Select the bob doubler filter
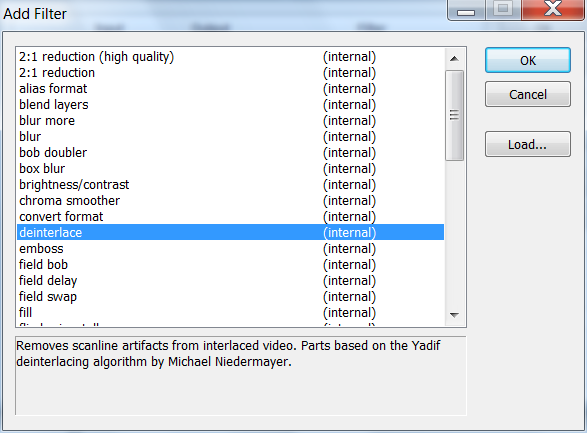The width and height of the screenshot is (587, 433). click(x=231, y=153)
